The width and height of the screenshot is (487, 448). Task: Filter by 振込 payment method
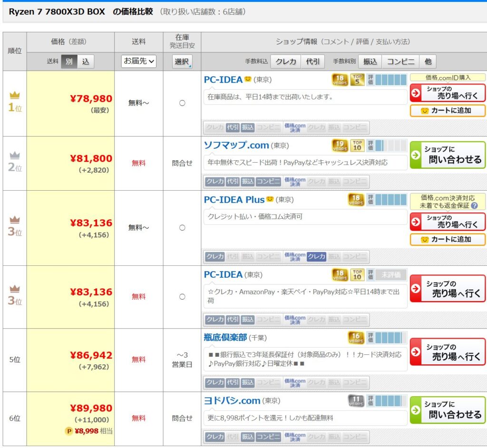[370, 61]
